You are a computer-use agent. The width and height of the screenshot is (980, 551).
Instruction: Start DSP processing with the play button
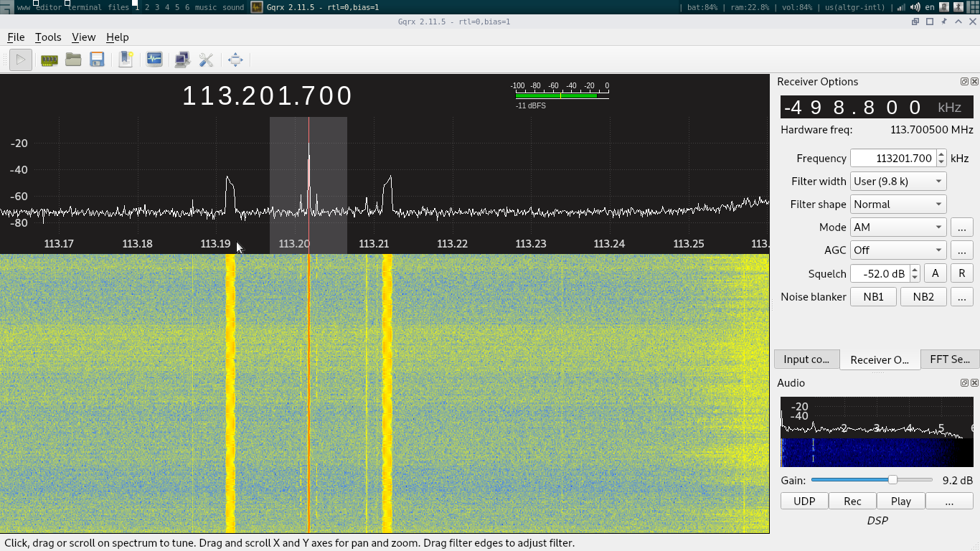pos(20,60)
